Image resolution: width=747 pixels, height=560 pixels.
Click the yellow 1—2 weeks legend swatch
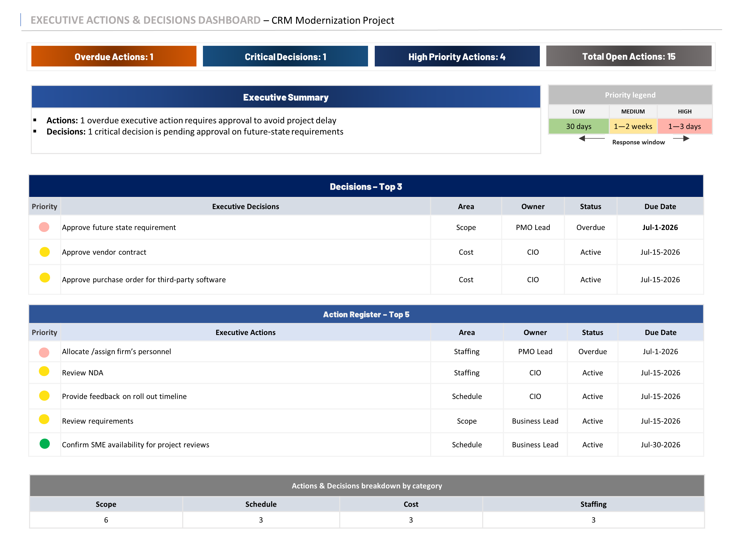633,126
